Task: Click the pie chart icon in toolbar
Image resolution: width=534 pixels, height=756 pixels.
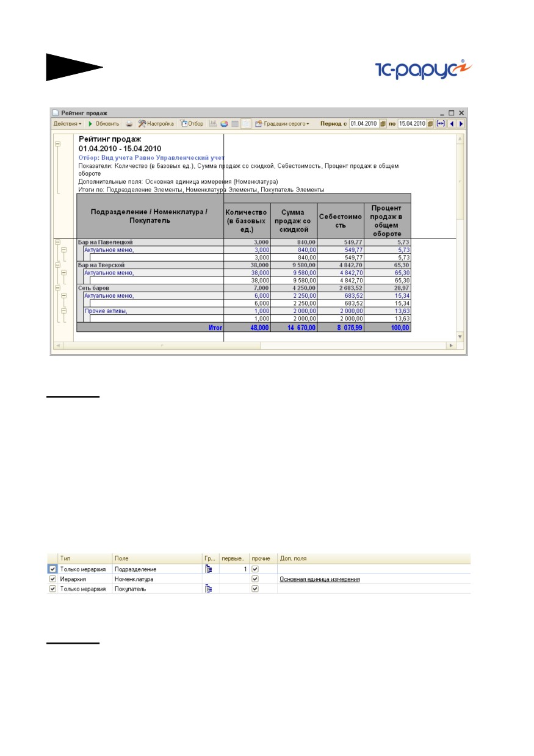Action: pyautogui.click(x=224, y=123)
